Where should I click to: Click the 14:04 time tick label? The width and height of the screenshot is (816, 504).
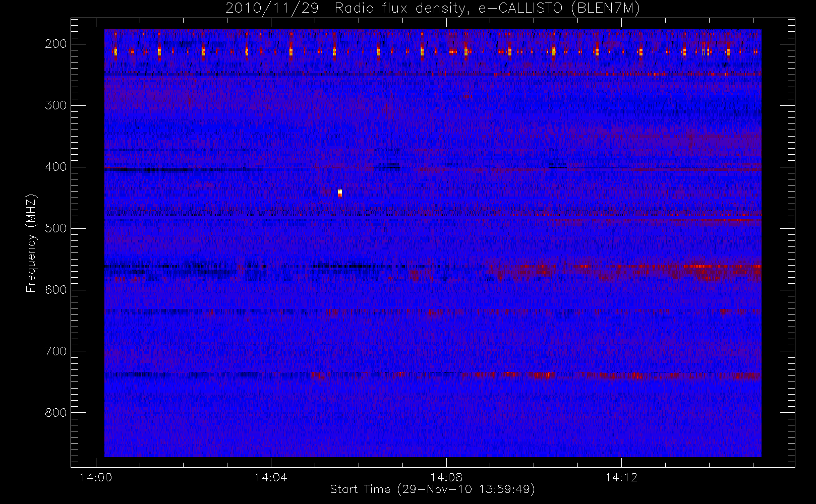click(271, 477)
